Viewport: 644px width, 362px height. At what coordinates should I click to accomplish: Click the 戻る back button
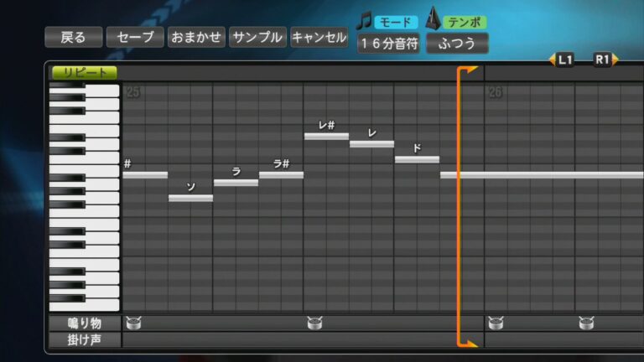point(74,37)
